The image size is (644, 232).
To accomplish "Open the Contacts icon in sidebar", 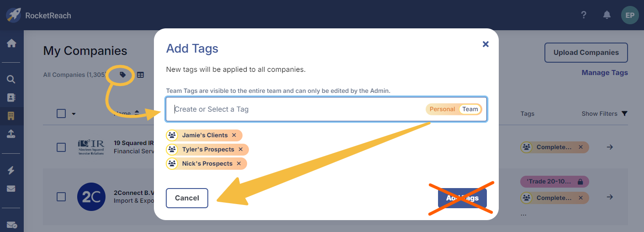I will click(x=11, y=97).
